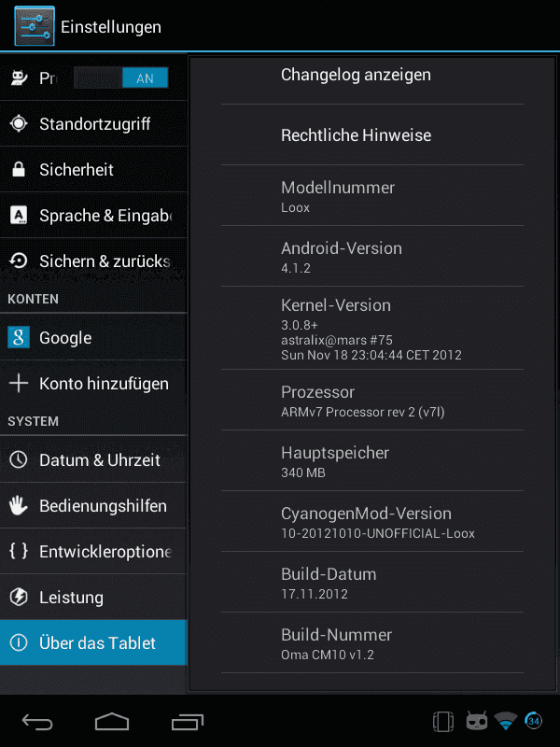Open Datum & Uhrzeit clock icon
Image resolution: width=560 pixels, height=747 pixels.
[x=19, y=459]
